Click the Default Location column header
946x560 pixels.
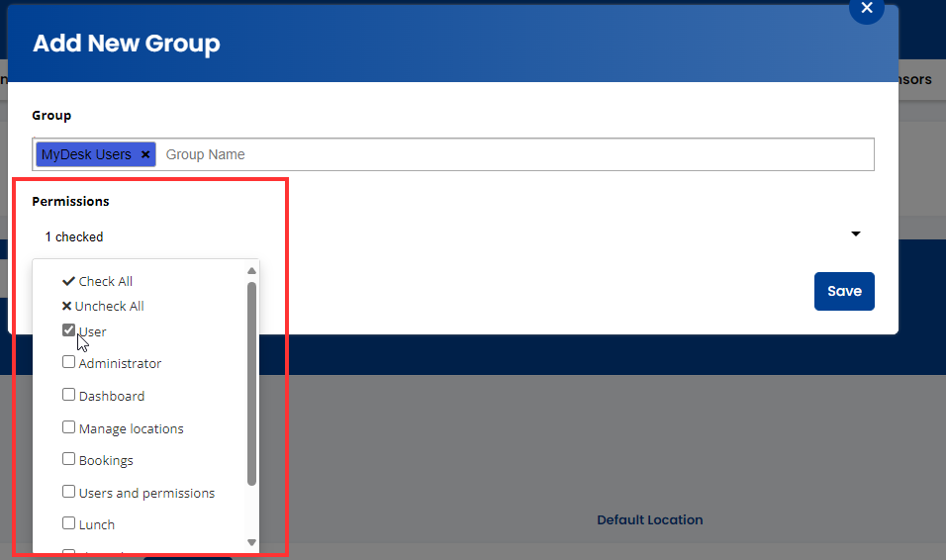point(650,520)
